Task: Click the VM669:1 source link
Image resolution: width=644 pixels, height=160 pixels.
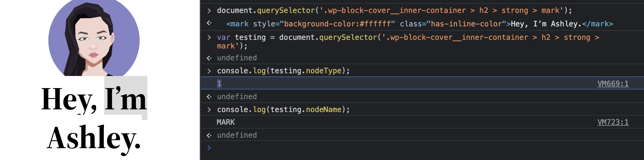Action: click(613, 84)
